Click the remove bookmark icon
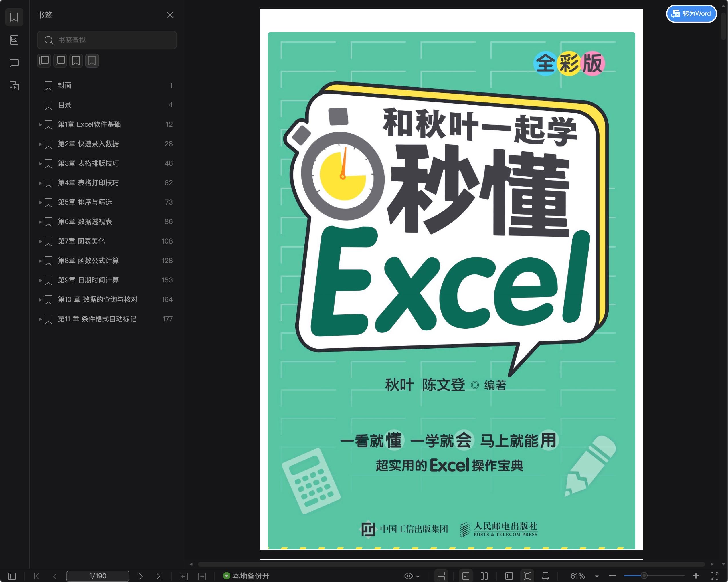The image size is (728, 582). (92, 61)
